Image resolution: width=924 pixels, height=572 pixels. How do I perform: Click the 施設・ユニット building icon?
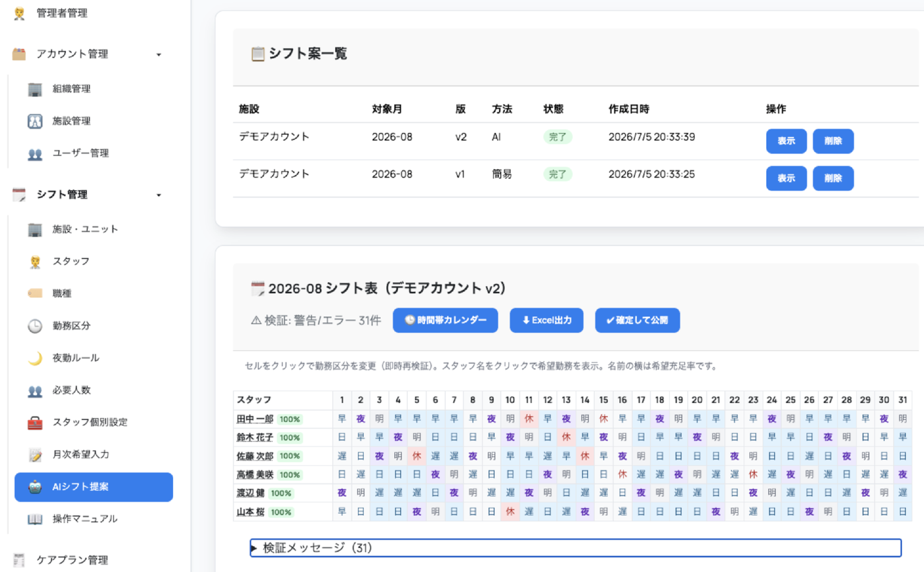(x=35, y=229)
